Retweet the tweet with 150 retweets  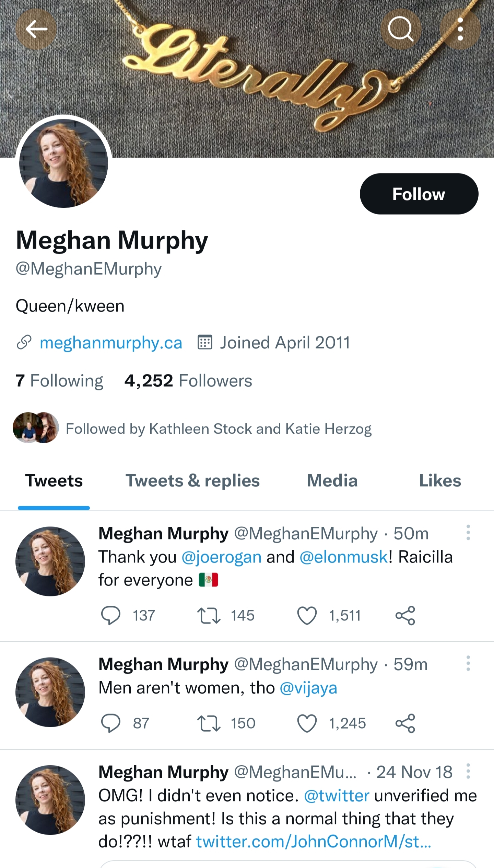coord(209,723)
